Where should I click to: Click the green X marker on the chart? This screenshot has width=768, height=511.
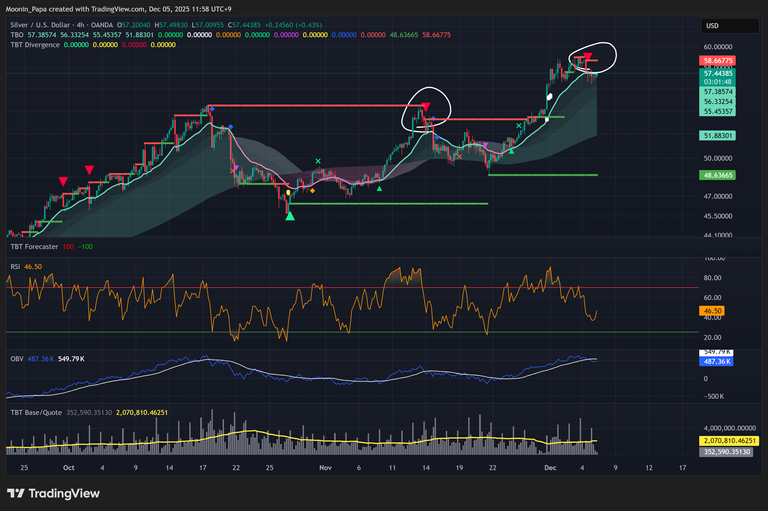click(x=318, y=161)
